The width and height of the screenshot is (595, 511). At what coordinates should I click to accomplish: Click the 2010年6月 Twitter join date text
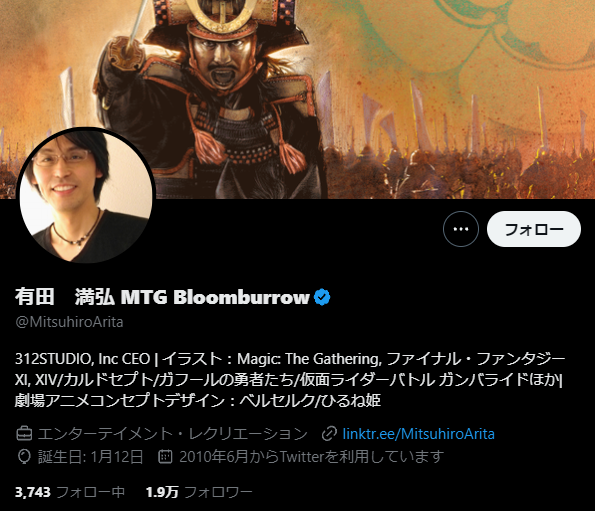312,457
